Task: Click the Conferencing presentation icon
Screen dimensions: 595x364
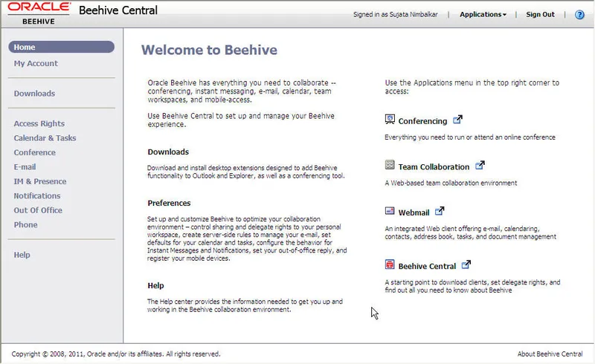Action: (x=390, y=120)
